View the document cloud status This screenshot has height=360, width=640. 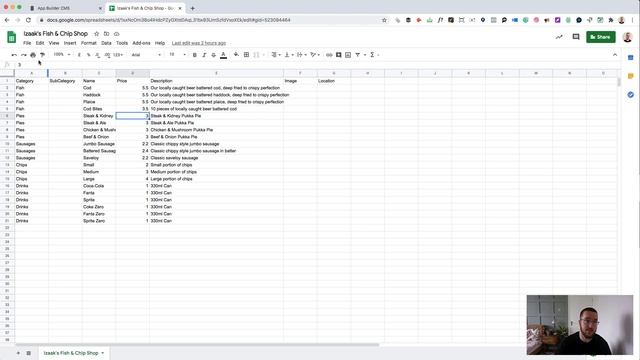tap(117, 34)
